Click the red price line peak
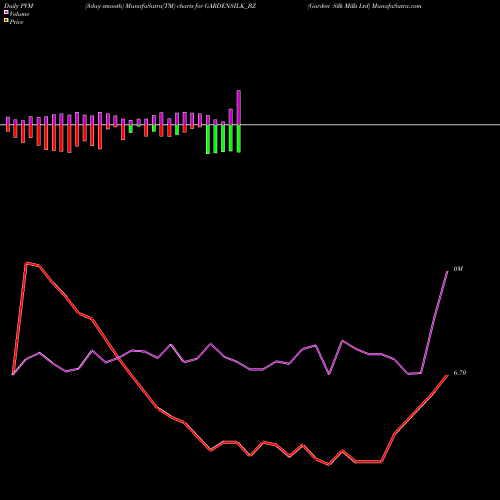 pos(27,263)
